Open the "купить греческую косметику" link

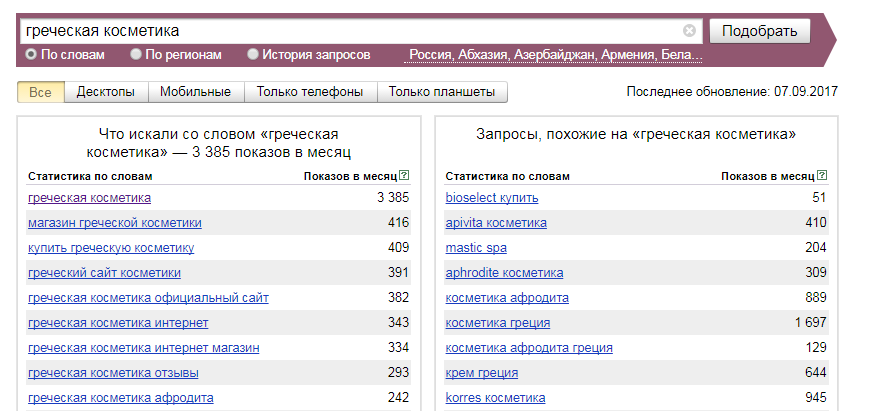pyautogui.click(x=111, y=248)
